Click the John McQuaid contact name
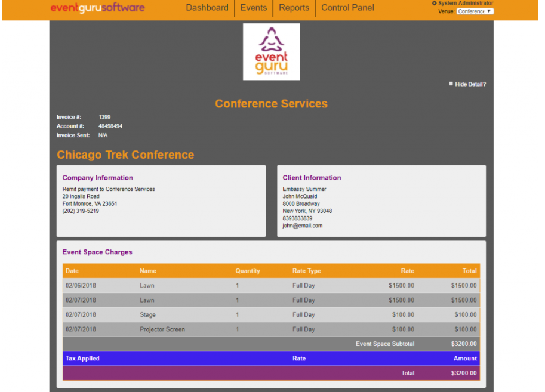This screenshot has height=392, width=545. (x=300, y=196)
